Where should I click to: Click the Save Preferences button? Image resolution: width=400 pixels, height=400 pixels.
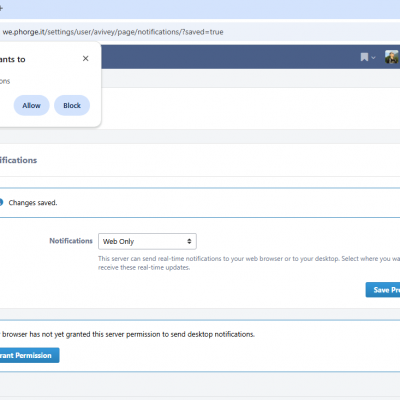(383, 290)
